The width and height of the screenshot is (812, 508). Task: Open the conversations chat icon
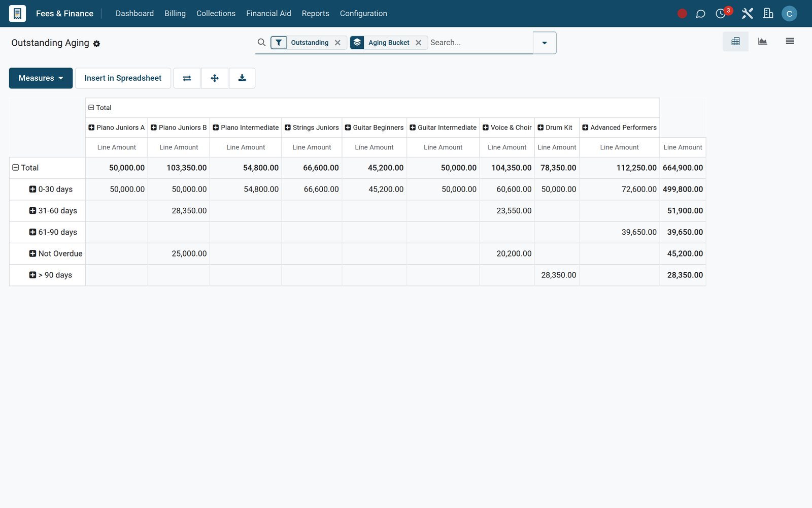pos(700,14)
